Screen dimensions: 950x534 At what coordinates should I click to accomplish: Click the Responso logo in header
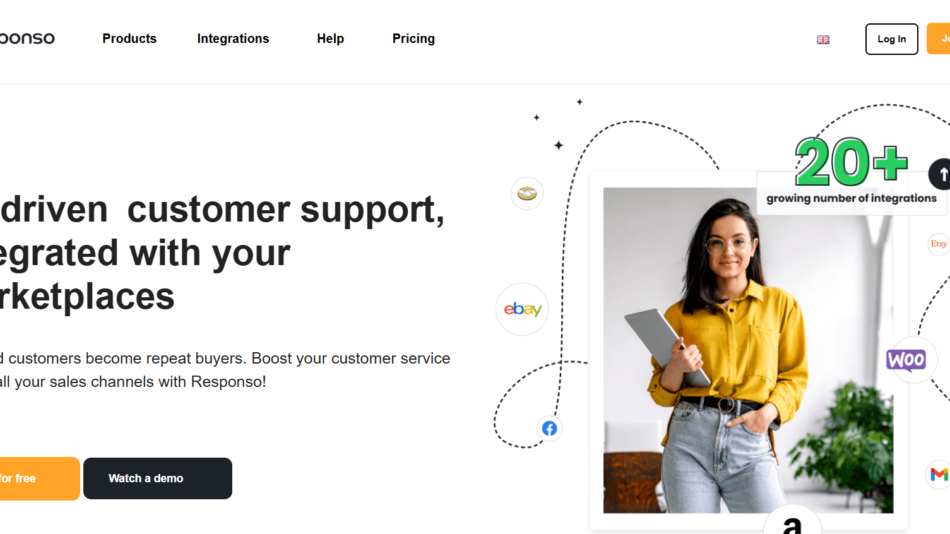[x=27, y=38]
